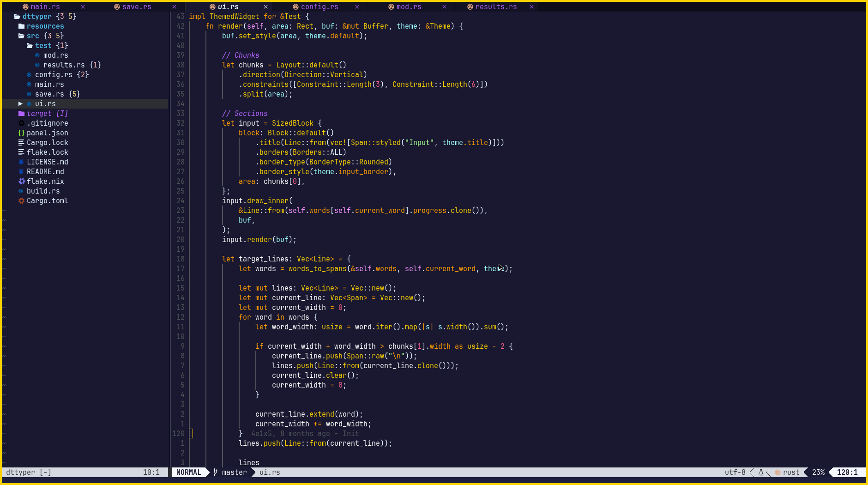
Task: Click line number 120 in the gutter
Action: coord(178,434)
